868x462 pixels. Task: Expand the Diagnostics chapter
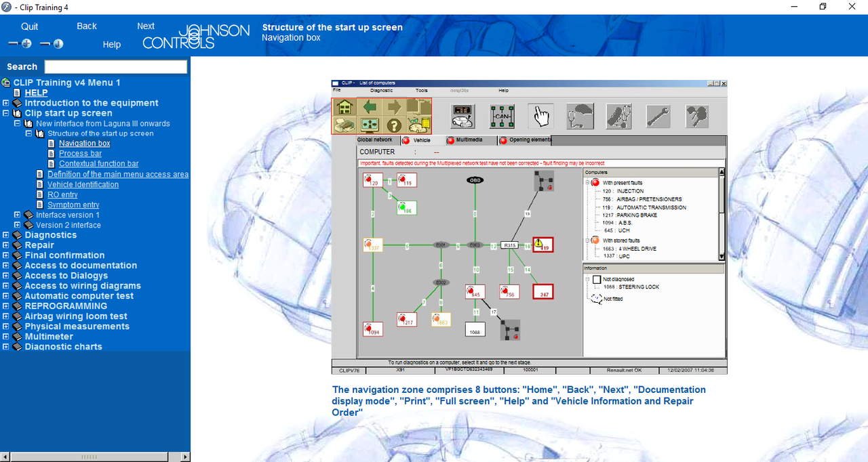(x=6, y=235)
